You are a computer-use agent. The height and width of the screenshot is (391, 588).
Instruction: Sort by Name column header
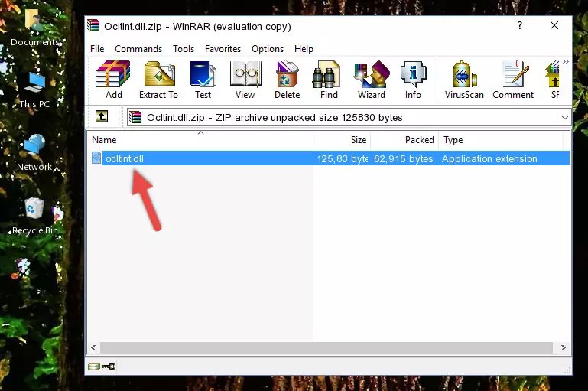[200, 140]
